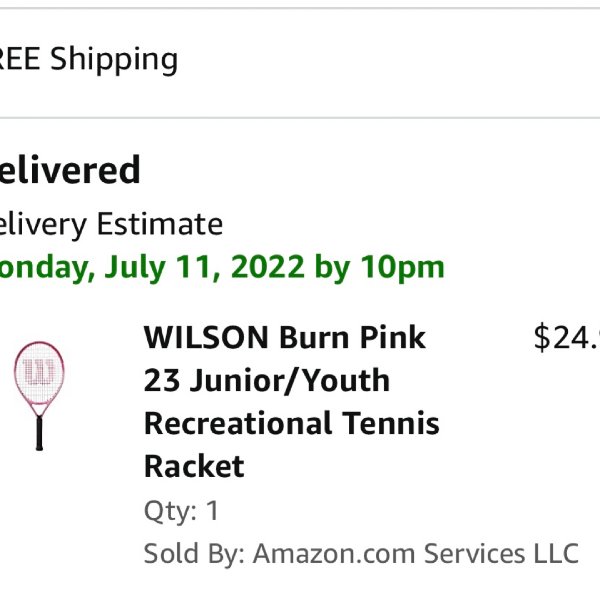Click the Amazon.com Services LLC seller name
This screenshot has width=600, height=600.
tap(416, 553)
